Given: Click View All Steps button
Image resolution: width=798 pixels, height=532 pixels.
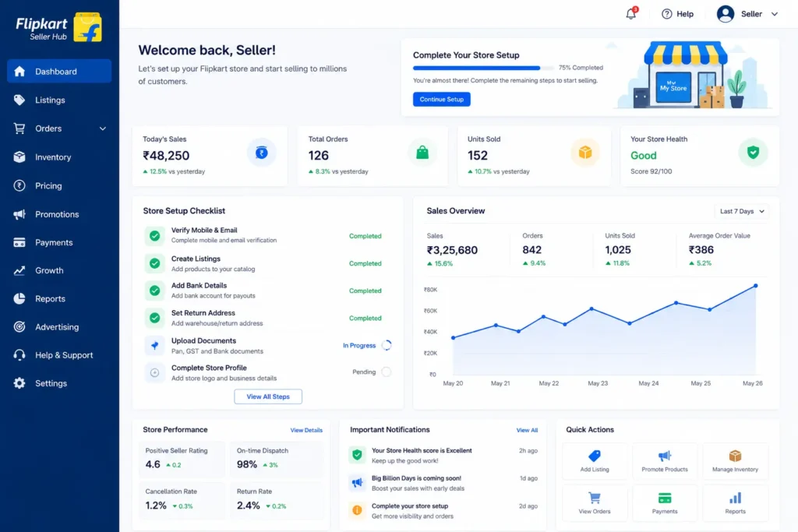Looking at the screenshot, I should 268,396.
